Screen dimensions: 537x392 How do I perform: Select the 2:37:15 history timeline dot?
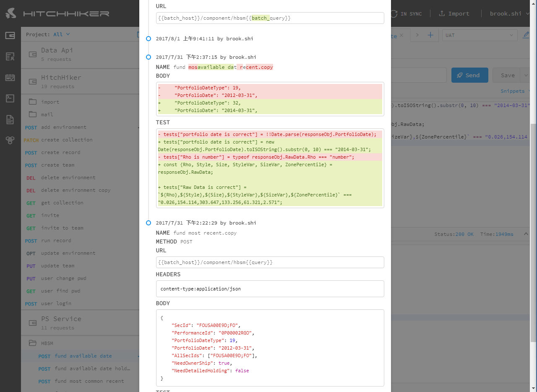click(149, 57)
